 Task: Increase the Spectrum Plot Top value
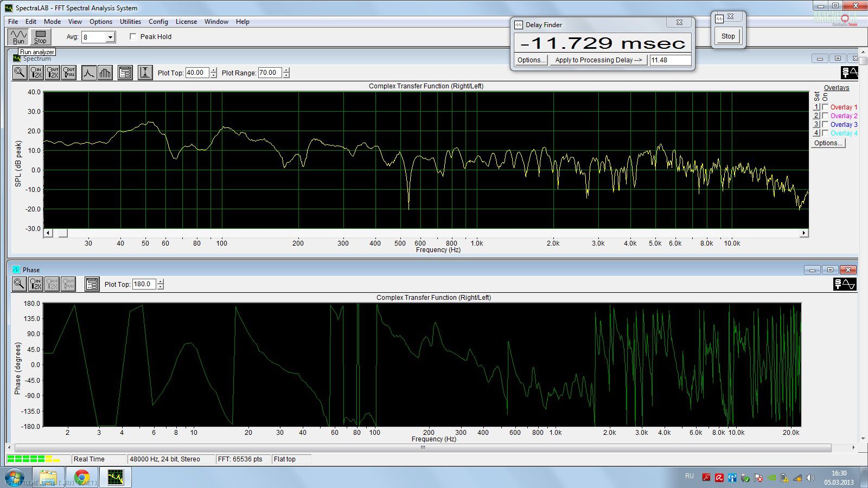tap(214, 70)
